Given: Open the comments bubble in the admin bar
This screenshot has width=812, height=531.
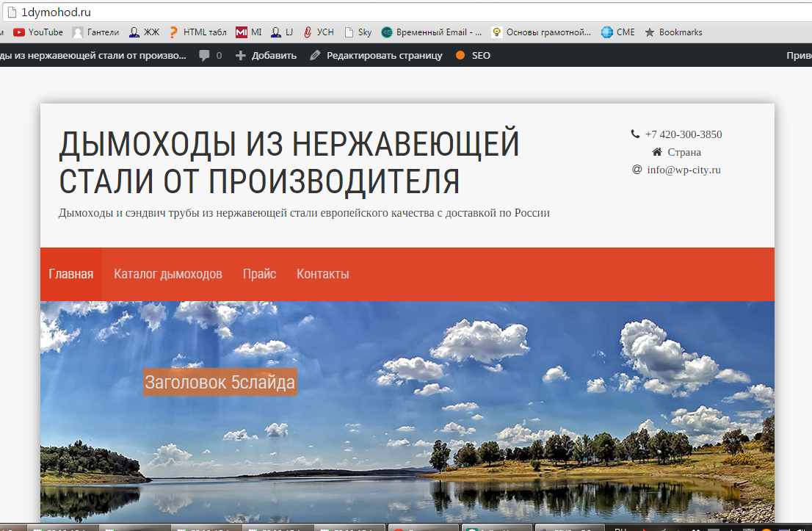Looking at the screenshot, I should tap(211, 55).
